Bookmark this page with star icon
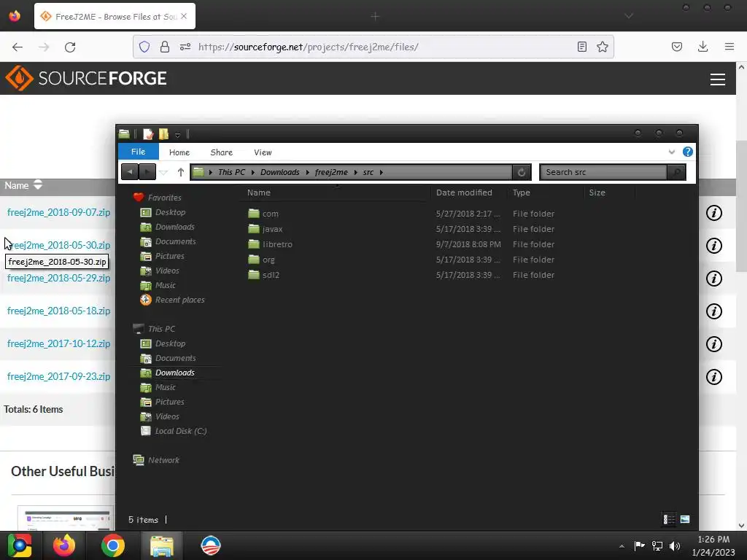The image size is (747, 560). pyautogui.click(x=602, y=47)
